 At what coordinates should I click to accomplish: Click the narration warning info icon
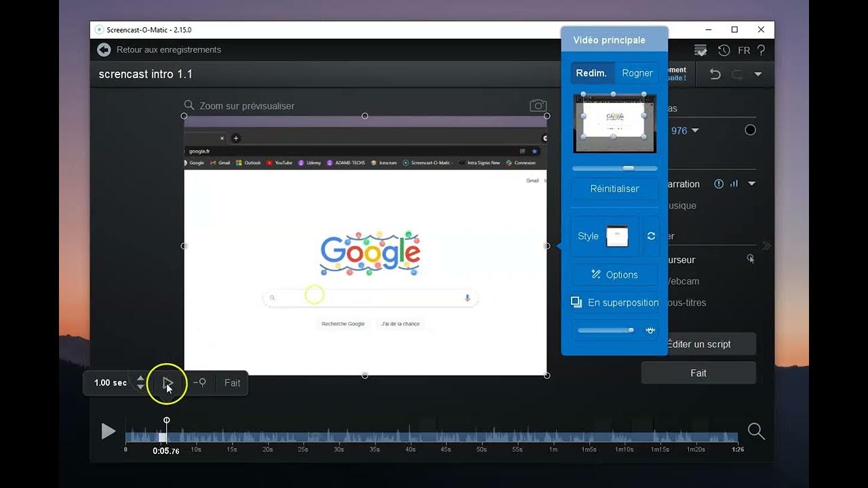pos(719,184)
